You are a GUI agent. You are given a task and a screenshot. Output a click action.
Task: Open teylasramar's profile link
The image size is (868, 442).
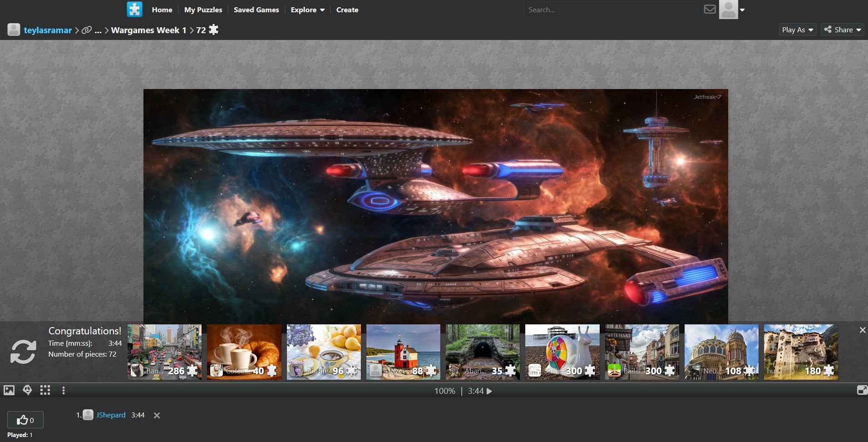click(48, 30)
